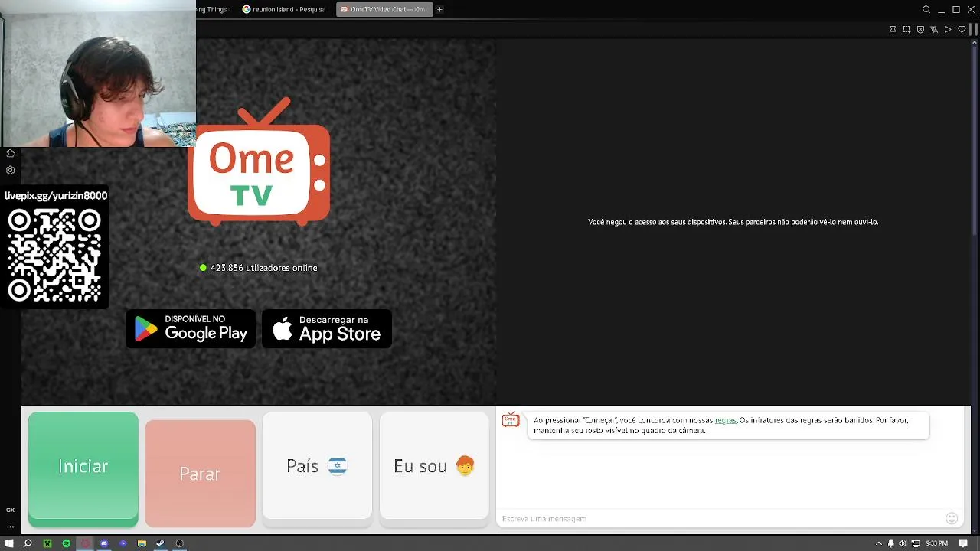Open the sidebar three-dots menu

[x=10, y=527]
